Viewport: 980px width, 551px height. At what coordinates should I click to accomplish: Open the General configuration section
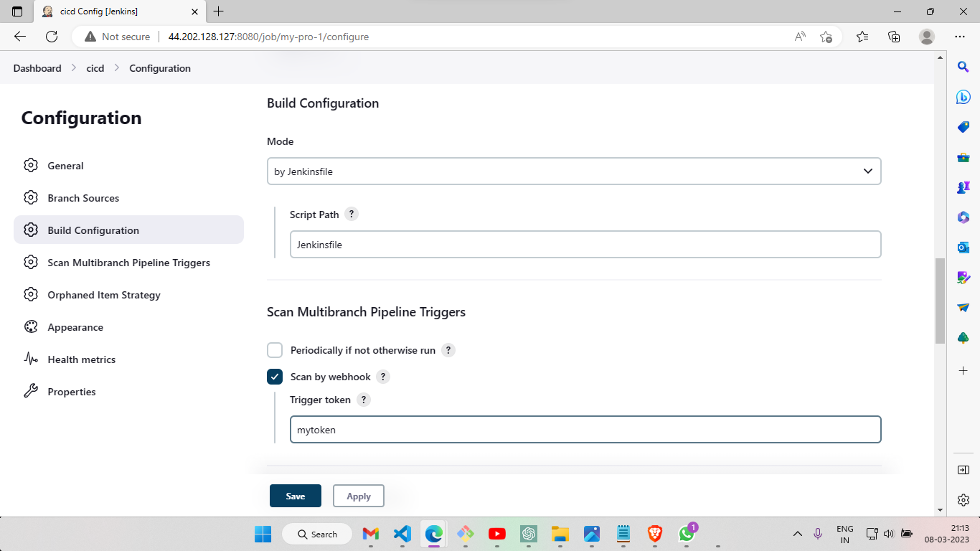[x=65, y=165]
